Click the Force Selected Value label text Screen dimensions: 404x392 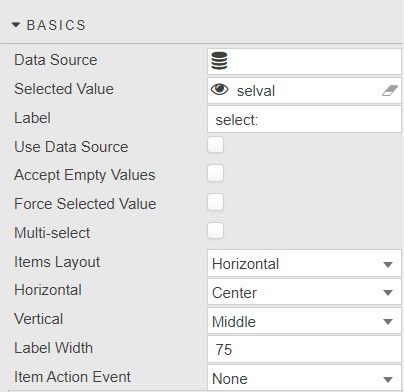(x=85, y=204)
